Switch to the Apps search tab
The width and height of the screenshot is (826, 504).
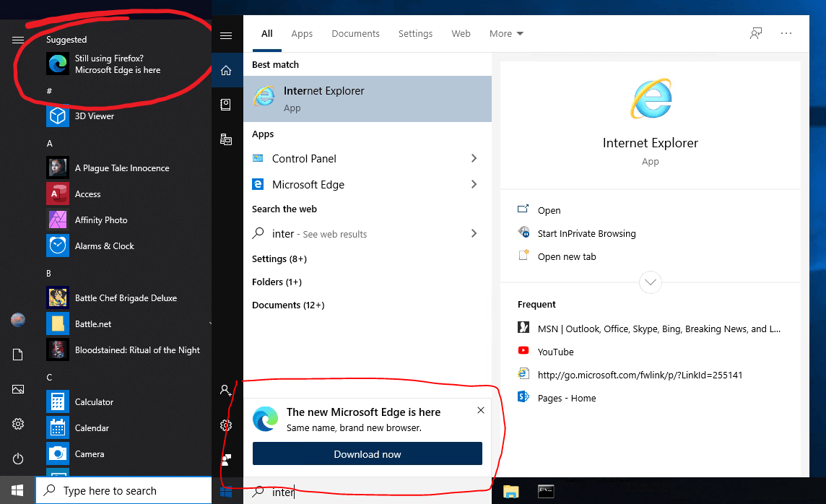coord(302,34)
